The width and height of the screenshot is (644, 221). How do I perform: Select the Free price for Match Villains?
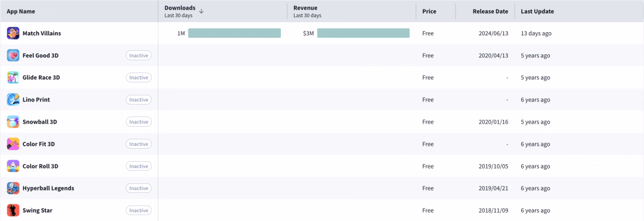[428, 33]
